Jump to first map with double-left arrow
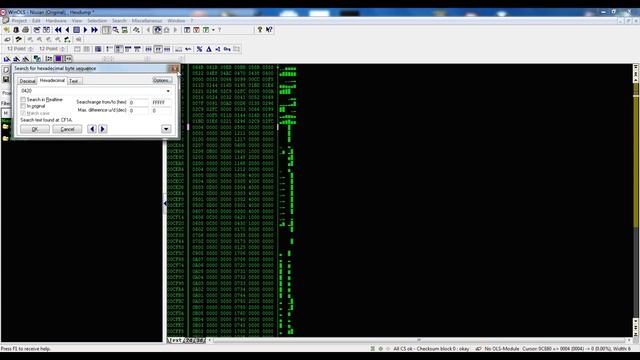This screenshot has width=640, height=360. pyautogui.click(x=58, y=30)
